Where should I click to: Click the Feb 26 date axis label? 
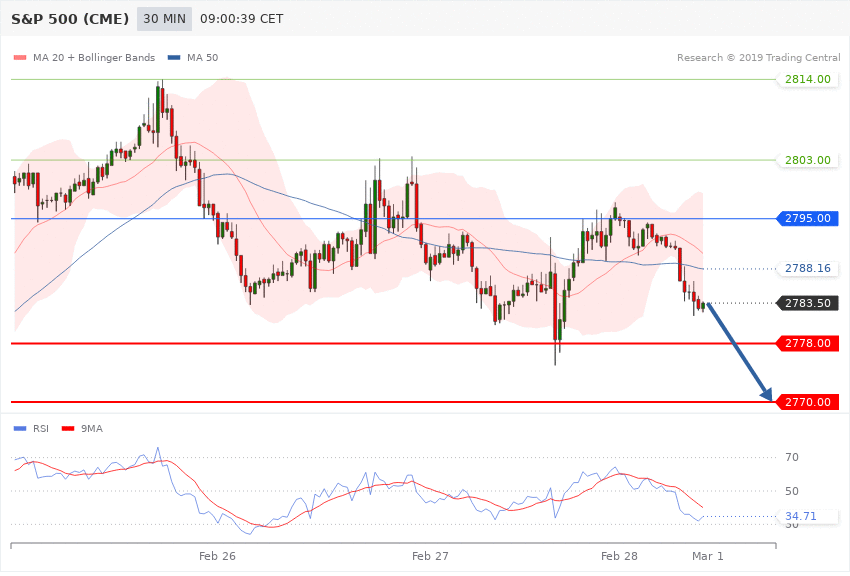point(217,556)
